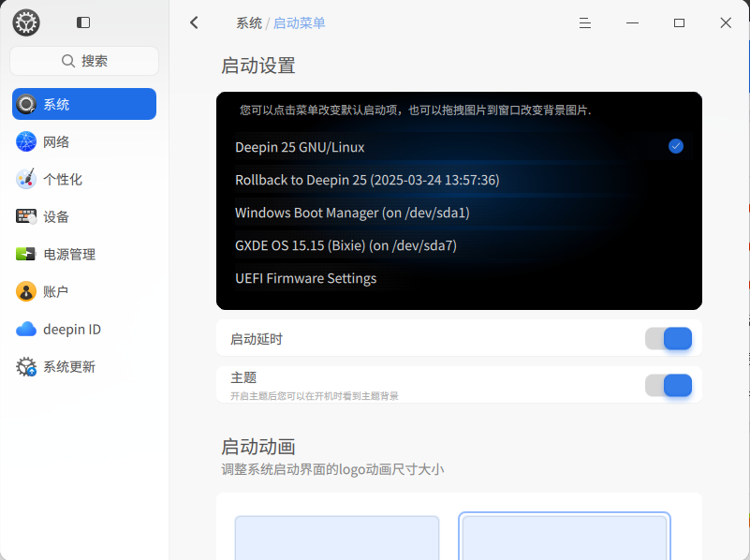Open the 账户 settings category
The width and height of the screenshot is (750, 560).
[84, 291]
